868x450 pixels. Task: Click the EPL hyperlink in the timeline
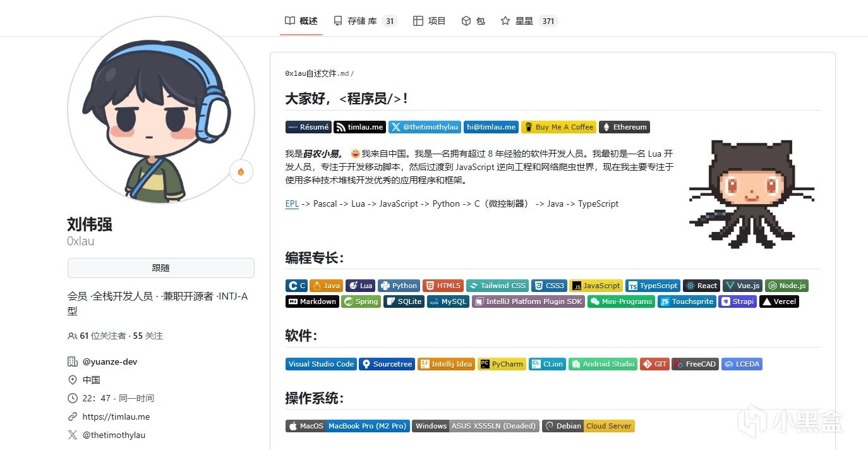click(291, 204)
